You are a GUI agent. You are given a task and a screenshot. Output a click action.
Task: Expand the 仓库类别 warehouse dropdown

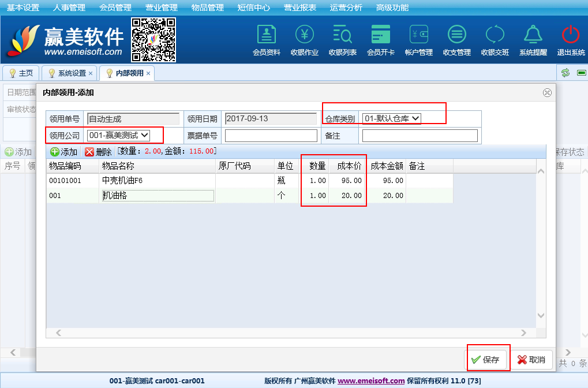click(x=392, y=118)
